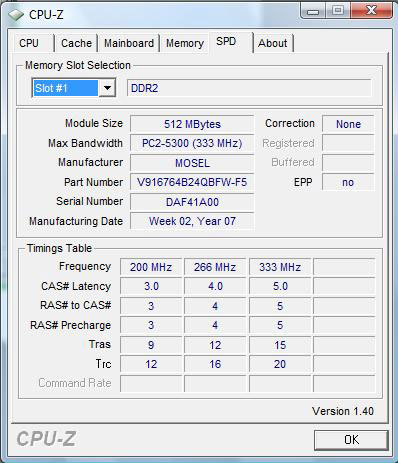Viewport: 398px width, 463px height.
Task: Click Tras value 9
Action: 151,345
